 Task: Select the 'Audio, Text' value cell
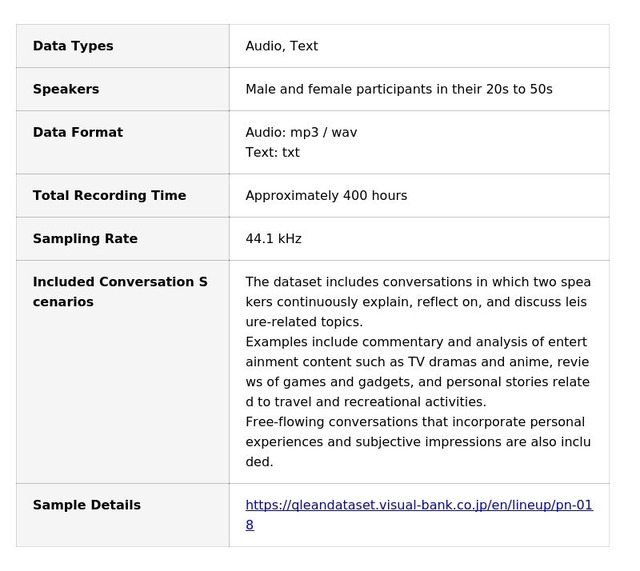281,46
